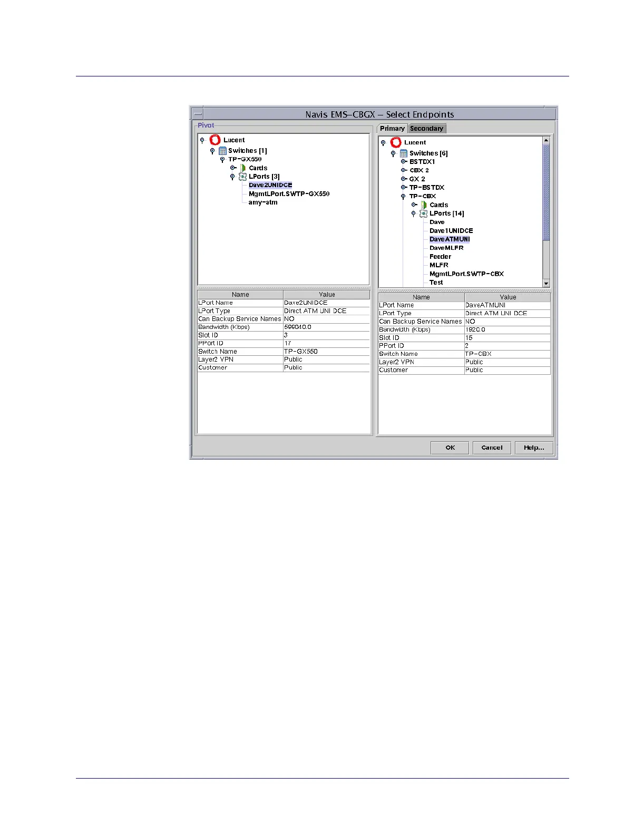
Task: Click the Cancel button
Action: [492, 448]
